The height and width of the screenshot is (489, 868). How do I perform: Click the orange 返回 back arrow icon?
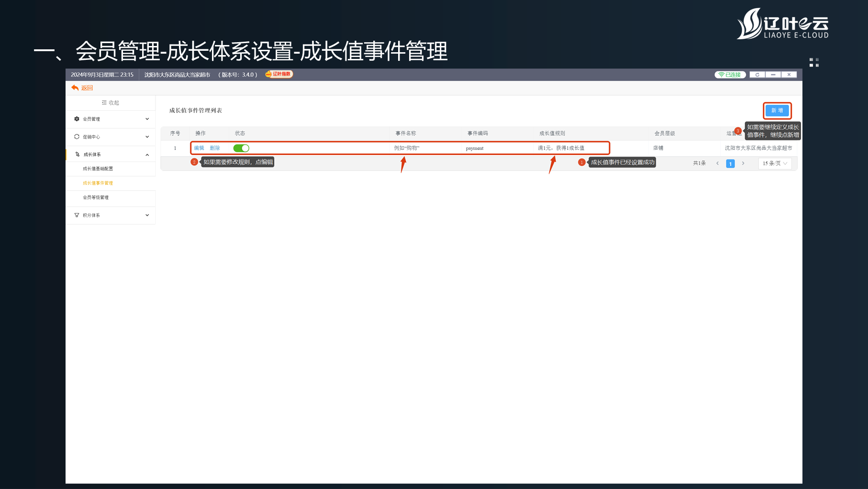coord(75,88)
